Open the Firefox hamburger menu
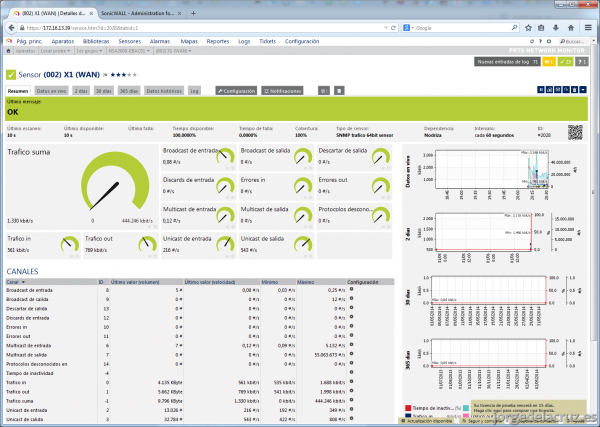The height and width of the screenshot is (427, 600). pyautogui.click(x=588, y=28)
